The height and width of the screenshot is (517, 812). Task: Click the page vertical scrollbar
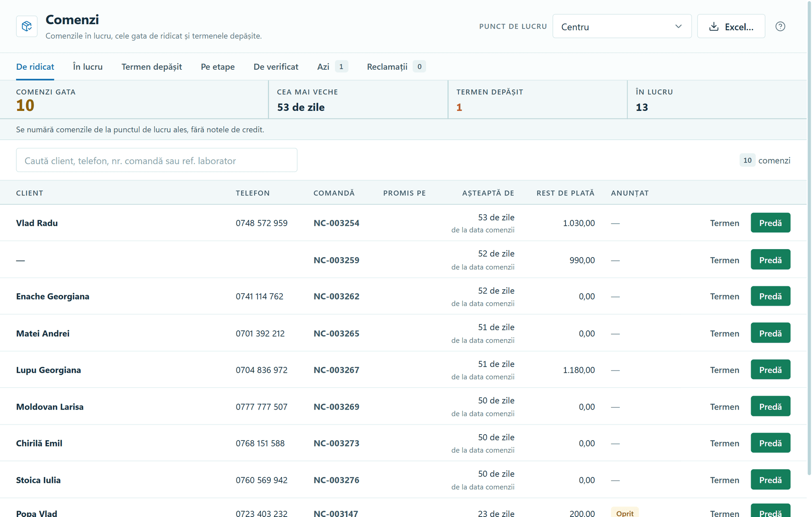tap(809, 238)
